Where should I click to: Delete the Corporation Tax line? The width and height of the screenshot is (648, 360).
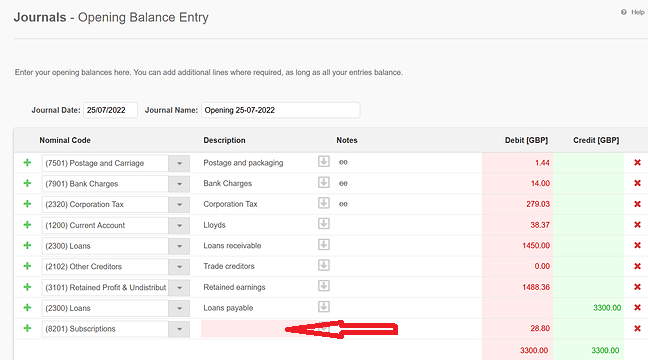click(637, 204)
